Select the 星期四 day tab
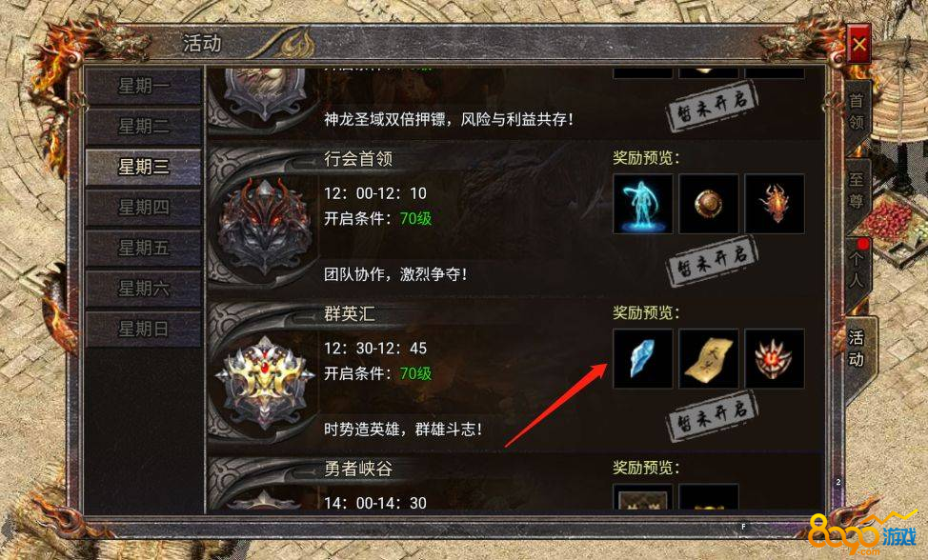 144,207
